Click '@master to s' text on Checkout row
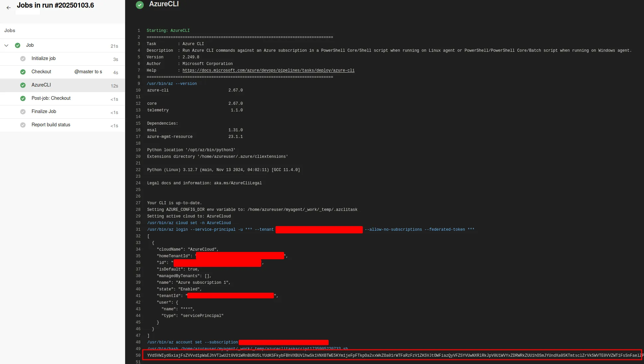The height and width of the screenshot is (364, 644). (88, 72)
